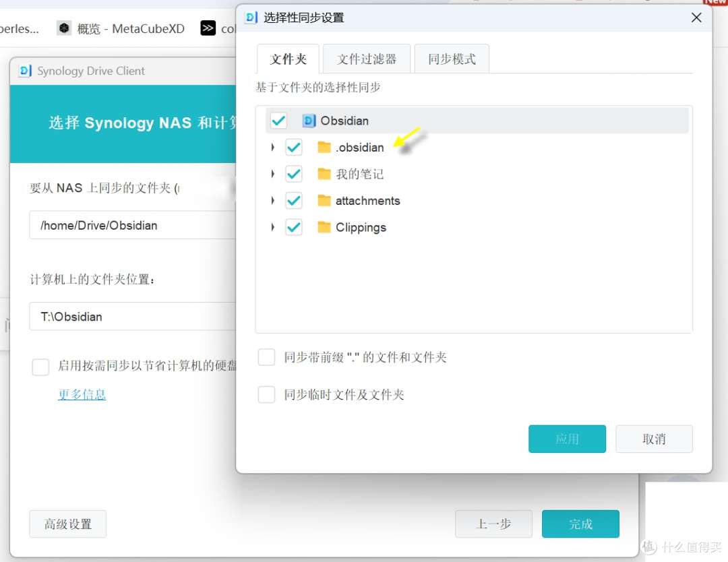728x562 pixels.
Task: Click the /home/Drive/Obsidian NAS folder field
Action: (133, 225)
